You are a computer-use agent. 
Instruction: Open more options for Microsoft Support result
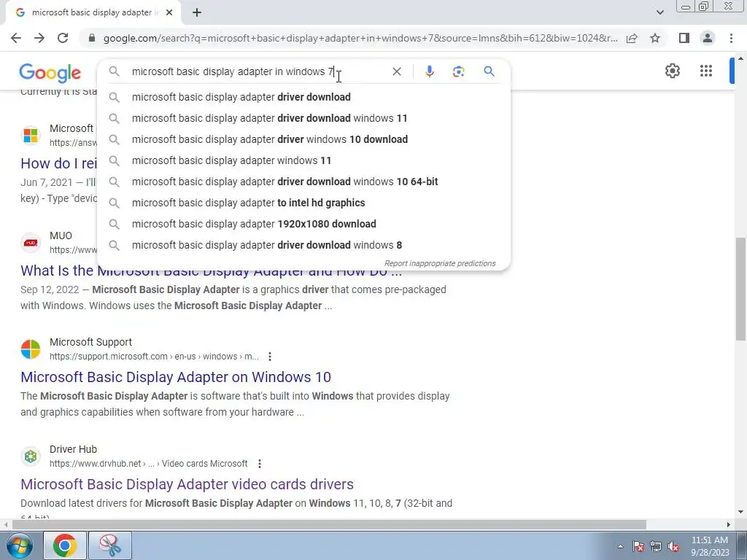(x=270, y=357)
